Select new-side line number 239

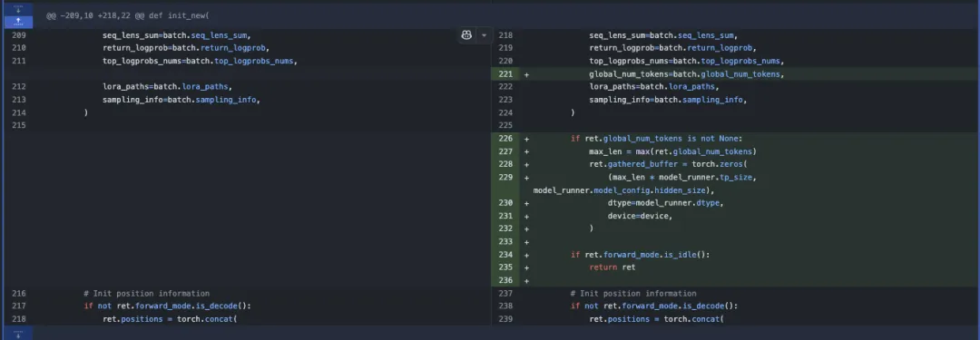tap(505, 319)
